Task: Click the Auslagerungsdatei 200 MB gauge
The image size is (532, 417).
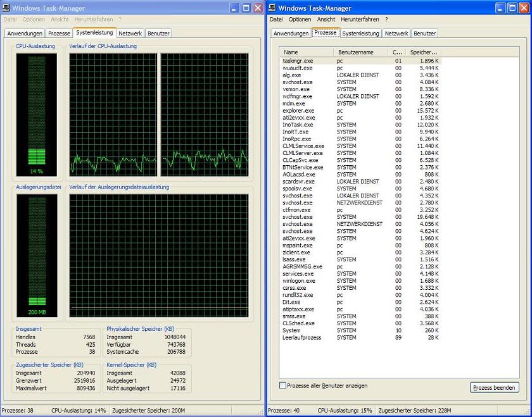Action: (x=37, y=256)
